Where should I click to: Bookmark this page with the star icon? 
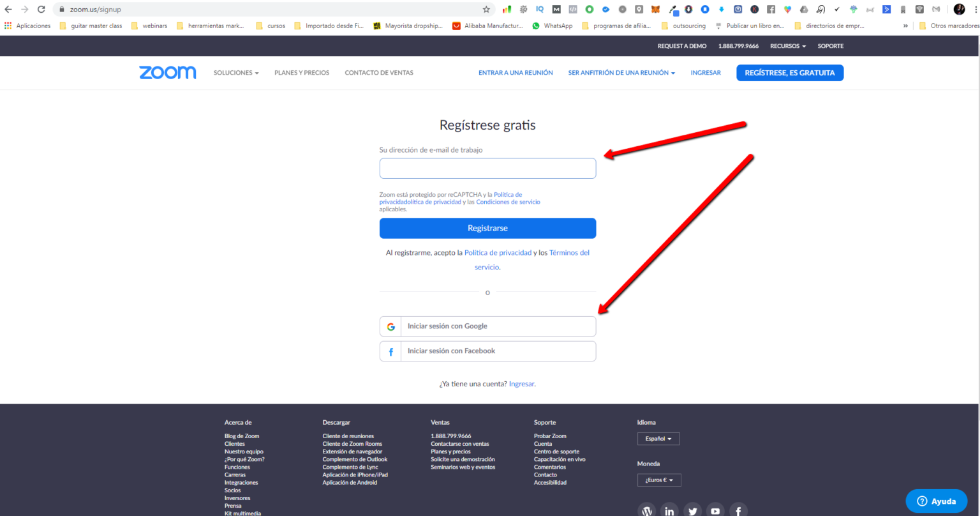pos(486,10)
